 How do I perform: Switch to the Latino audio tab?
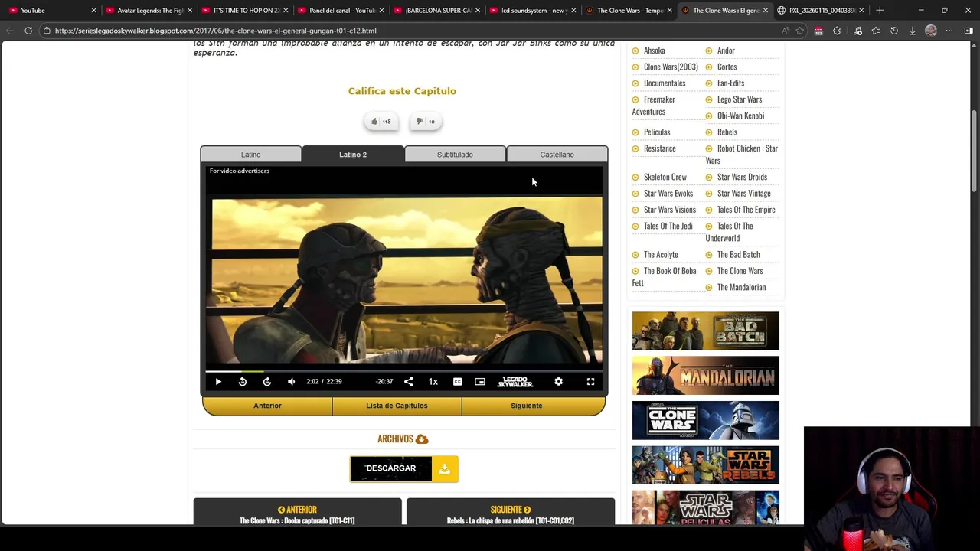coord(251,155)
